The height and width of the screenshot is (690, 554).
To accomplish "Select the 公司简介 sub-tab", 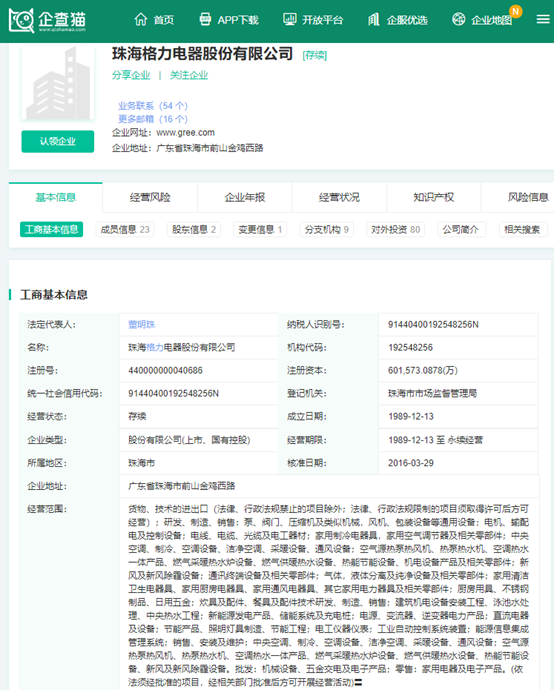I will click(x=461, y=229).
